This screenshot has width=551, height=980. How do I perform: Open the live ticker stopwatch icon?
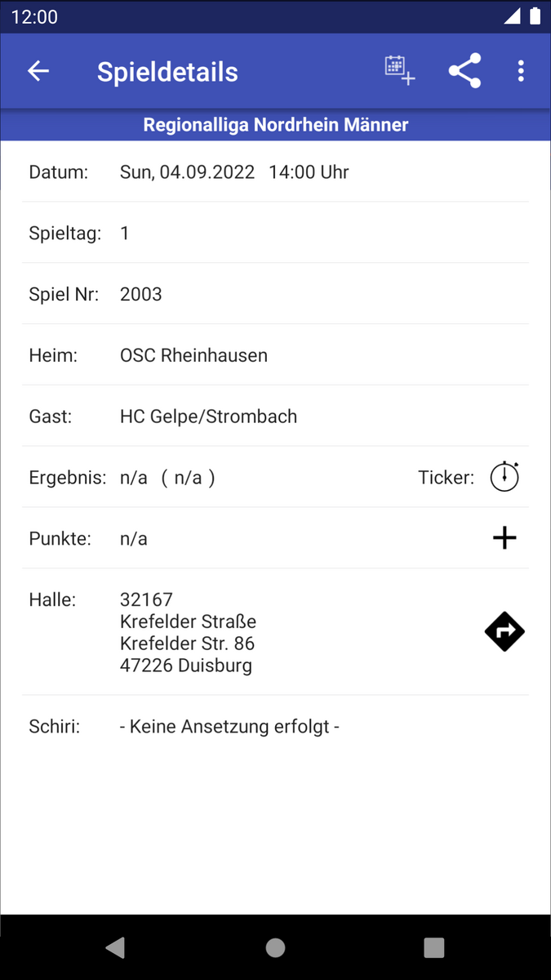[x=504, y=477]
